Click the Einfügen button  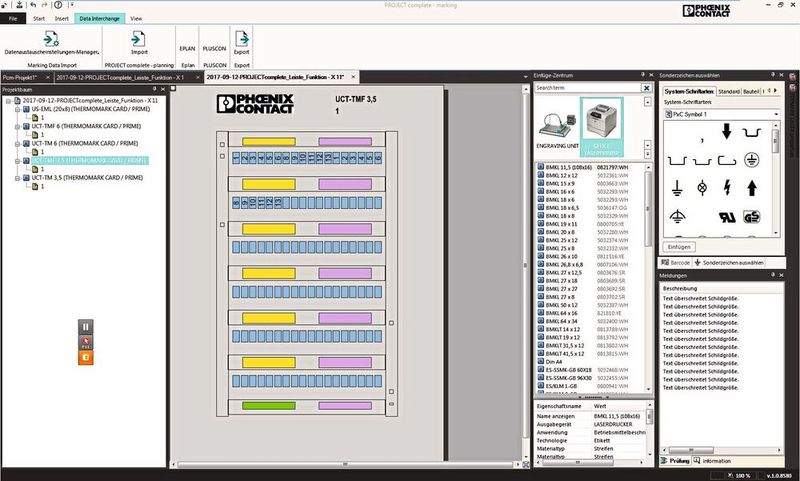(679, 247)
